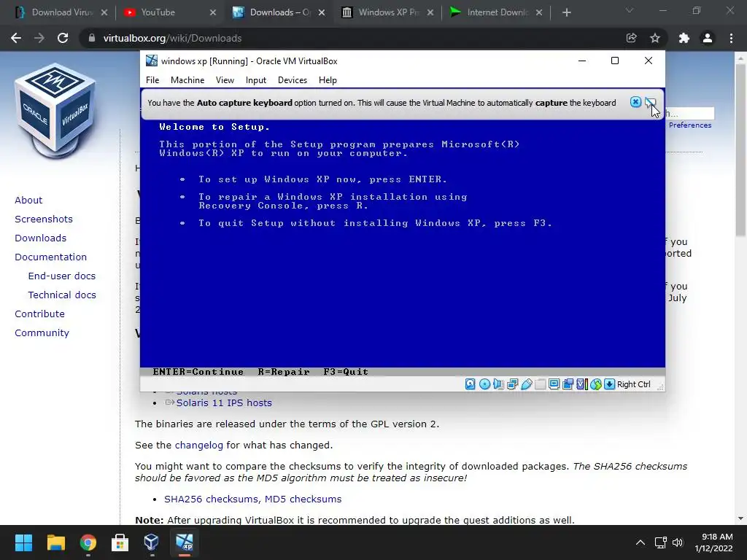Click the audio speaker icon in VirtualBox status bar

click(498, 384)
